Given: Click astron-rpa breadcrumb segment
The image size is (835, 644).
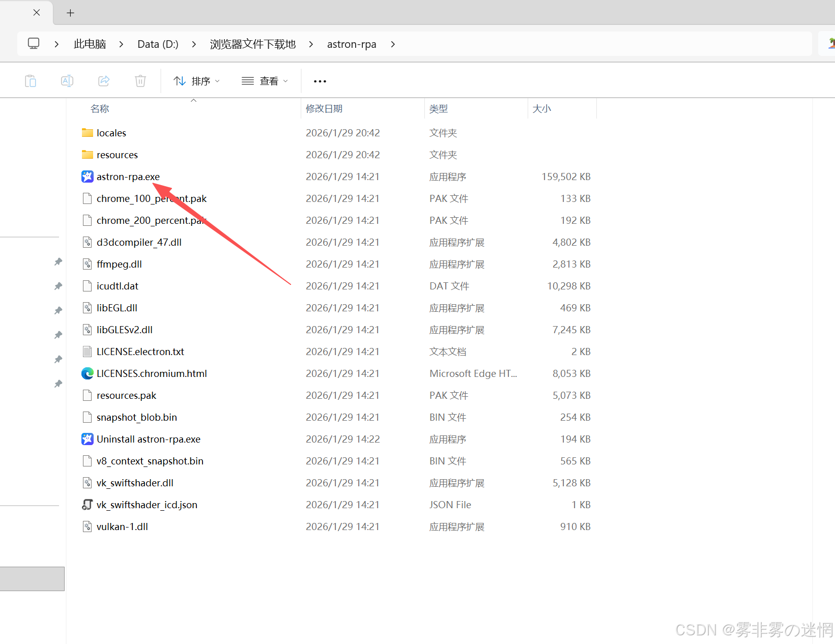Looking at the screenshot, I should [352, 44].
